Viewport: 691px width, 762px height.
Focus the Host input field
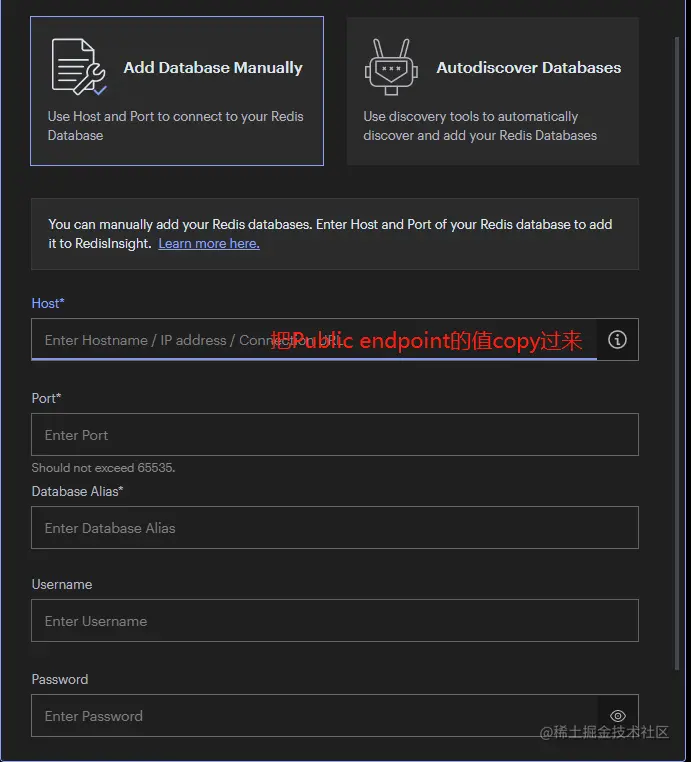(314, 340)
